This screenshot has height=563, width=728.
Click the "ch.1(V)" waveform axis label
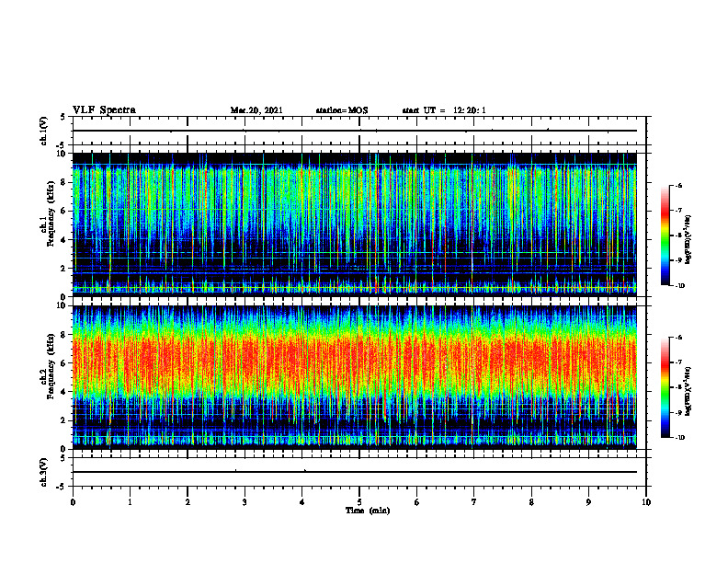44,131
